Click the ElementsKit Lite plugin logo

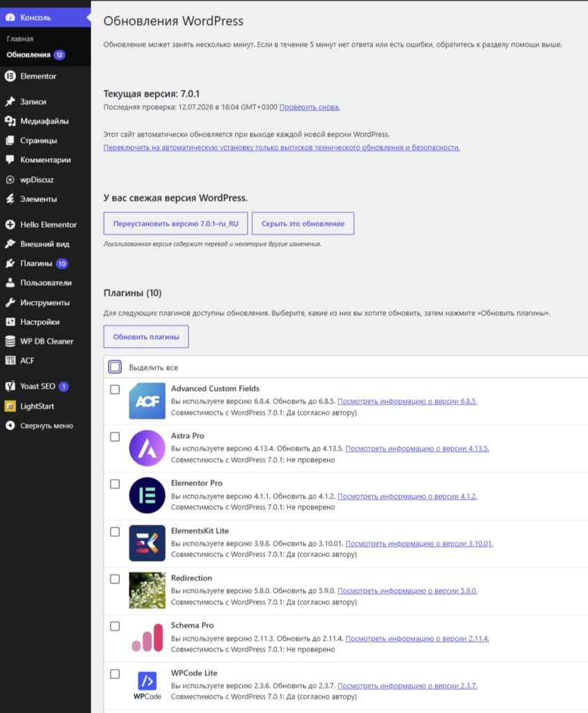click(x=147, y=543)
